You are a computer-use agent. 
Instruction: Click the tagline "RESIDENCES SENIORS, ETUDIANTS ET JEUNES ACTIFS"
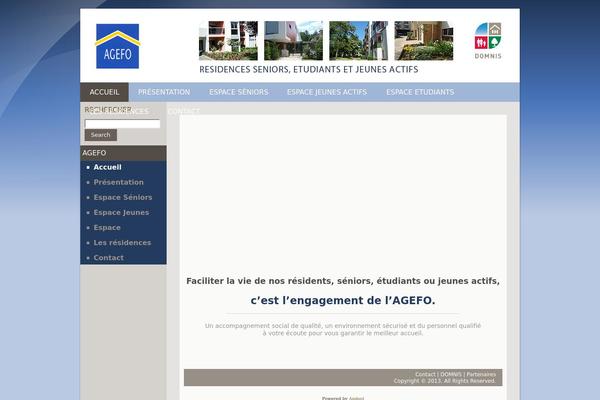309,70
